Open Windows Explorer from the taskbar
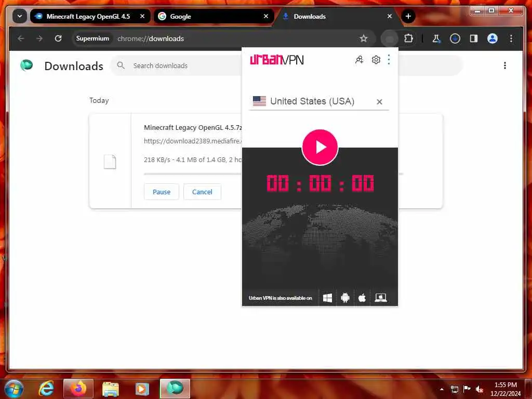 point(110,389)
